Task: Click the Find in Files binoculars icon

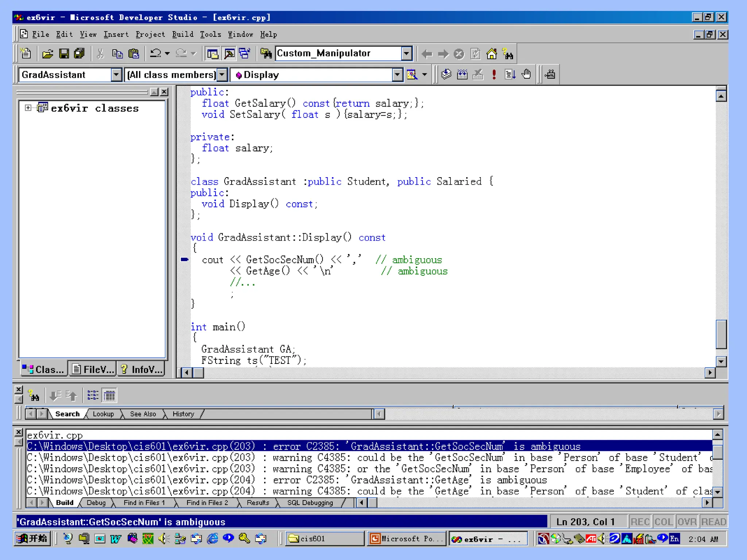Action: pyautogui.click(x=266, y=54)
